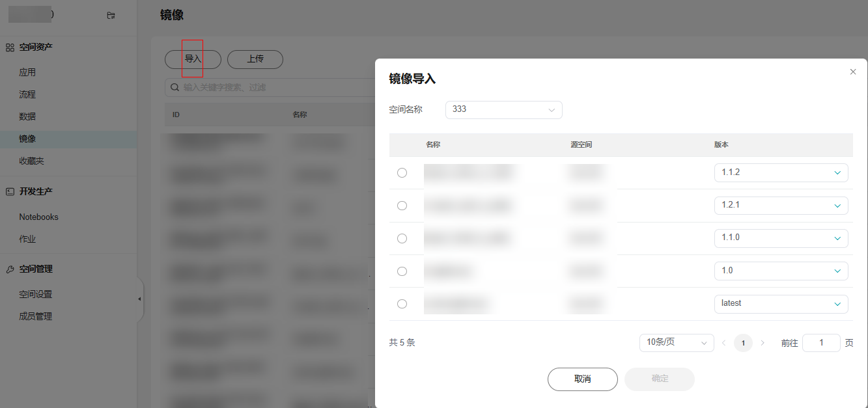Click the 导入 button
868x408 pixels.
(x=193, y=59)
